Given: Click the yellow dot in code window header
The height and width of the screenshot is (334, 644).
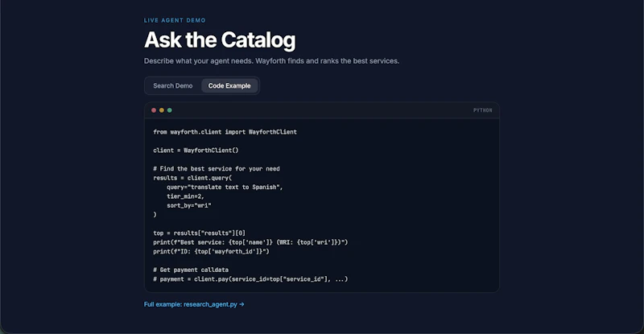Looking at the screenshot, I should click(162, 110).
